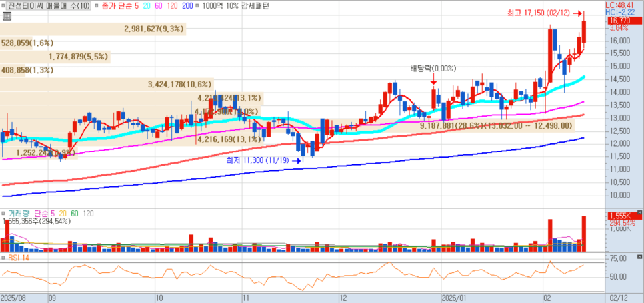Click the square marker before 종가 단순

click(95, 7)
